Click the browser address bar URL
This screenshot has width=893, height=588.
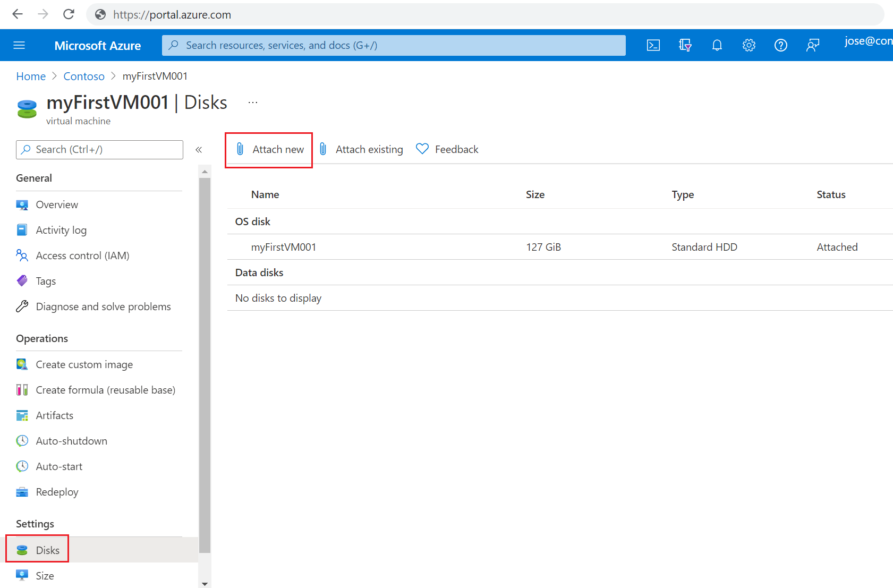click(x=172, y=15)
